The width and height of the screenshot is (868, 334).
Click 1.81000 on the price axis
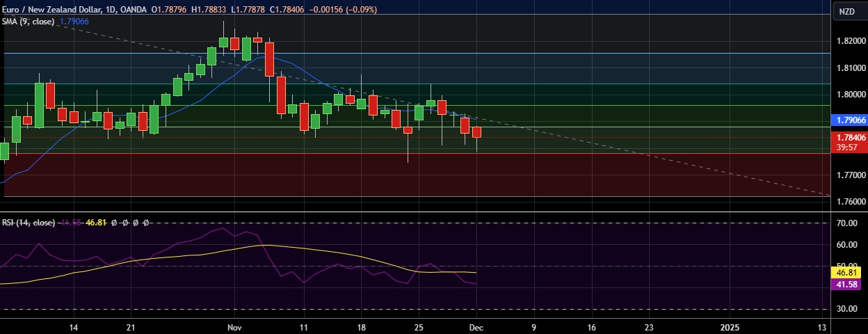851,68
